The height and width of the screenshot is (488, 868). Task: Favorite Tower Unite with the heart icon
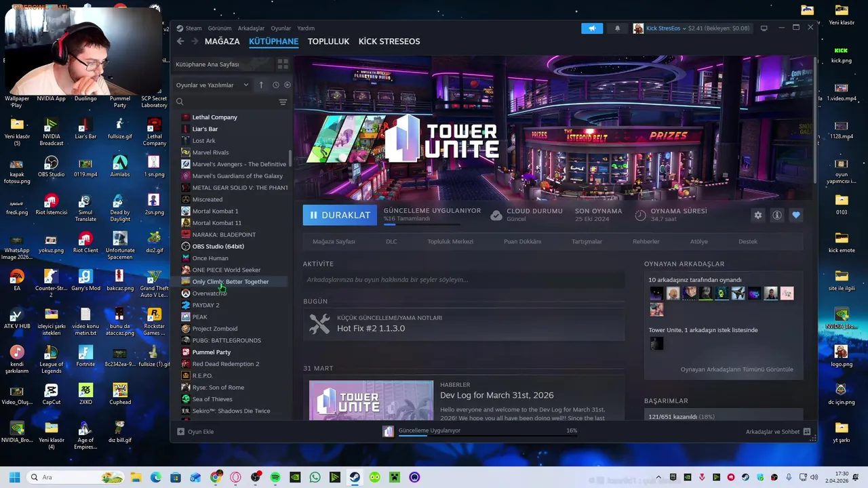point(796,215)
